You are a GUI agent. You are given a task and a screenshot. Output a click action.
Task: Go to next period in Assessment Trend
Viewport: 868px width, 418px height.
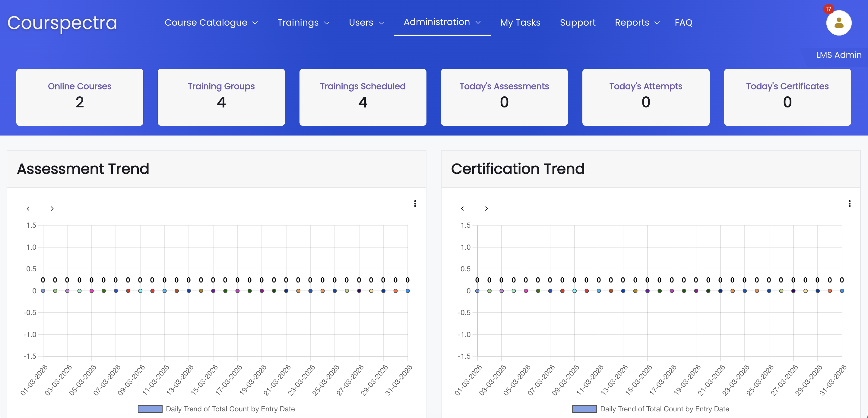point(52,209)
